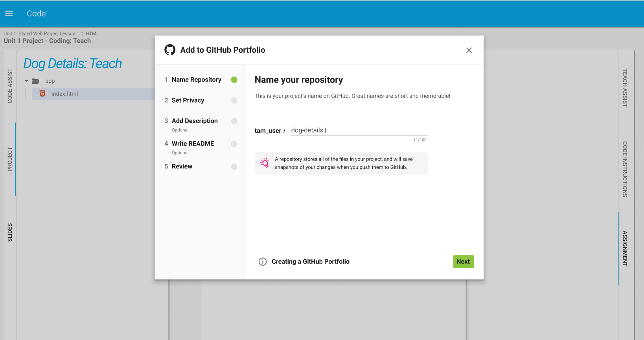Click the project's name description sentence
Viewport: 644px width, 340px height.
click(352, 96)
